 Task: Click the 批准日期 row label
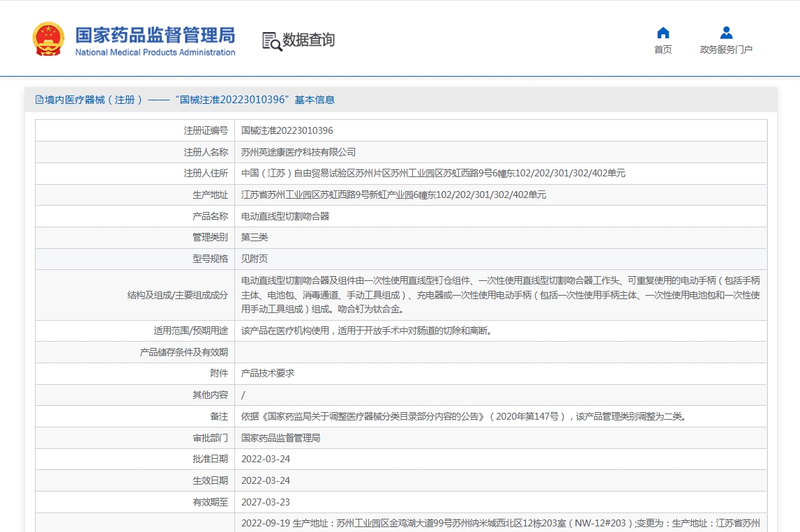(210, 459)
